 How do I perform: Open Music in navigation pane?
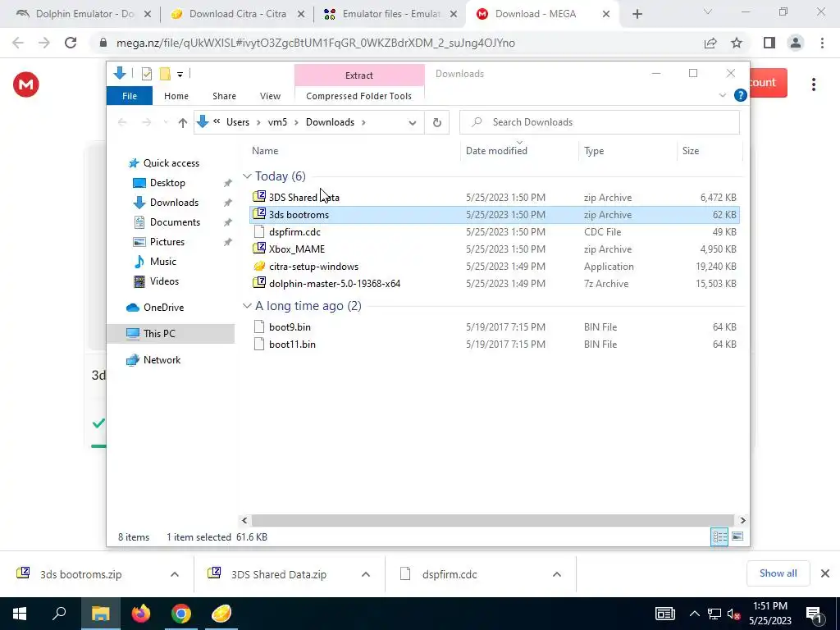(x=163, y=262)
